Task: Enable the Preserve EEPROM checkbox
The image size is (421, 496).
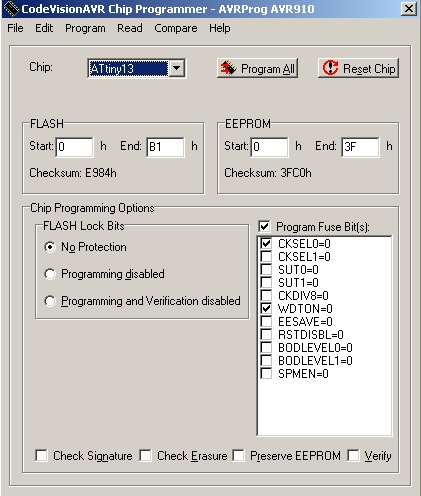Action: (x=238, y=455)
